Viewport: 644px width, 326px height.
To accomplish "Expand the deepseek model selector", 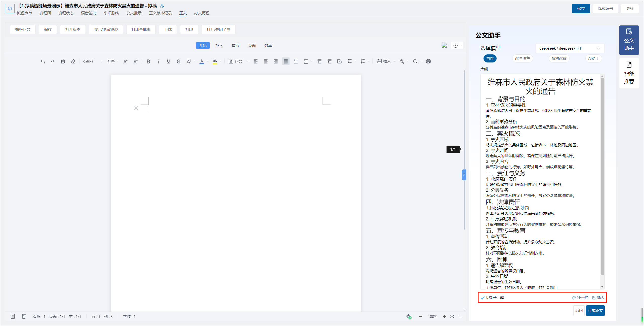I will pyautogui.click(x=570, y=48).
